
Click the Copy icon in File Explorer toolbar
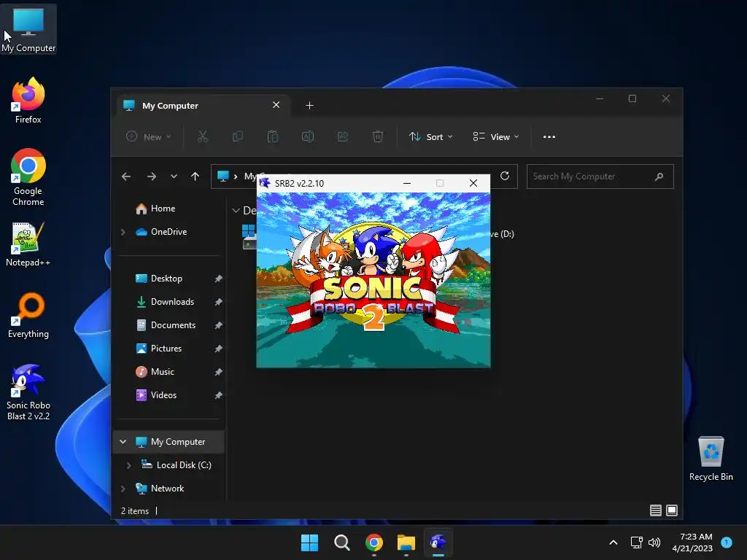pos(237,136)
